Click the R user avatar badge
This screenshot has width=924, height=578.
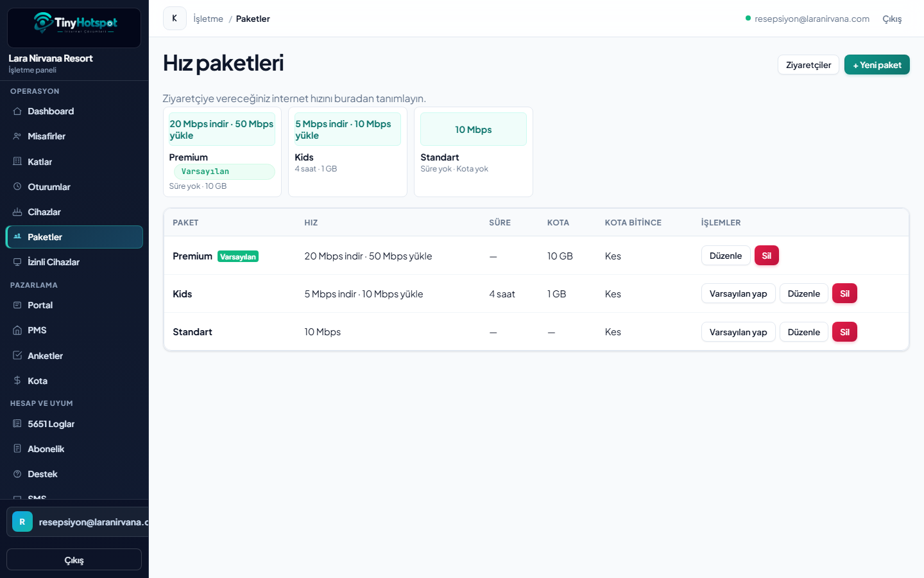coord(22,522)
